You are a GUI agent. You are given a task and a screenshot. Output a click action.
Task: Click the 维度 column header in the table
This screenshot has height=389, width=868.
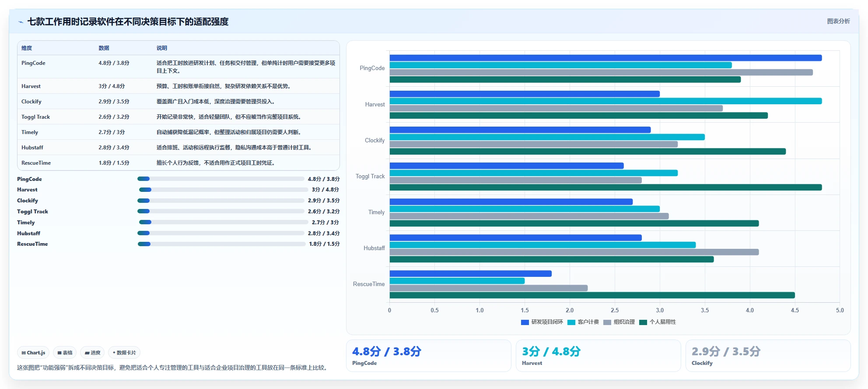(x=27, y=48)
